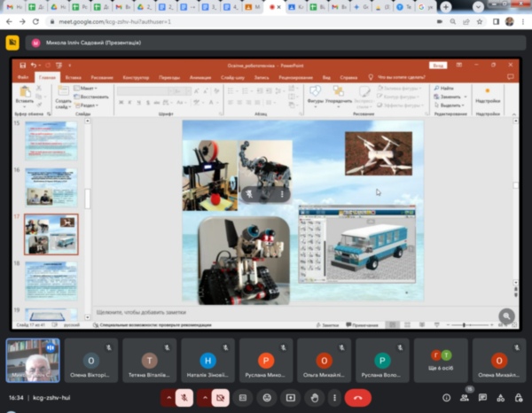532x413 pixels.
Task: Unmute the microphone
Action: coord(185,398)
